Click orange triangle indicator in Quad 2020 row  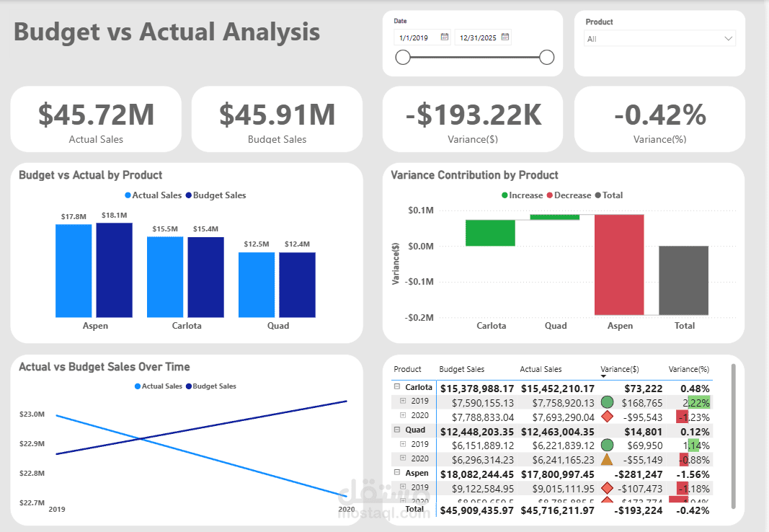coord(607,459)
